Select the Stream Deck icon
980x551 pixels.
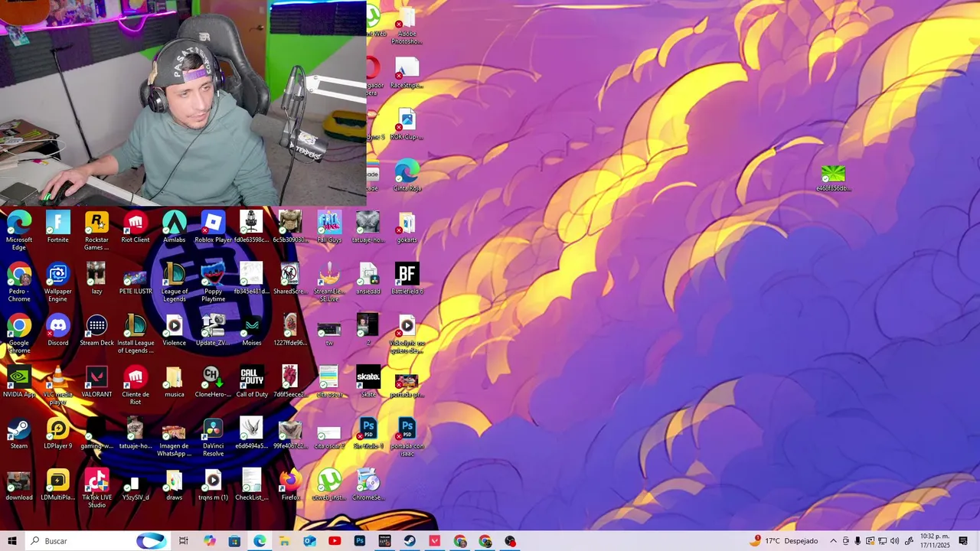[x=96, y=330]
